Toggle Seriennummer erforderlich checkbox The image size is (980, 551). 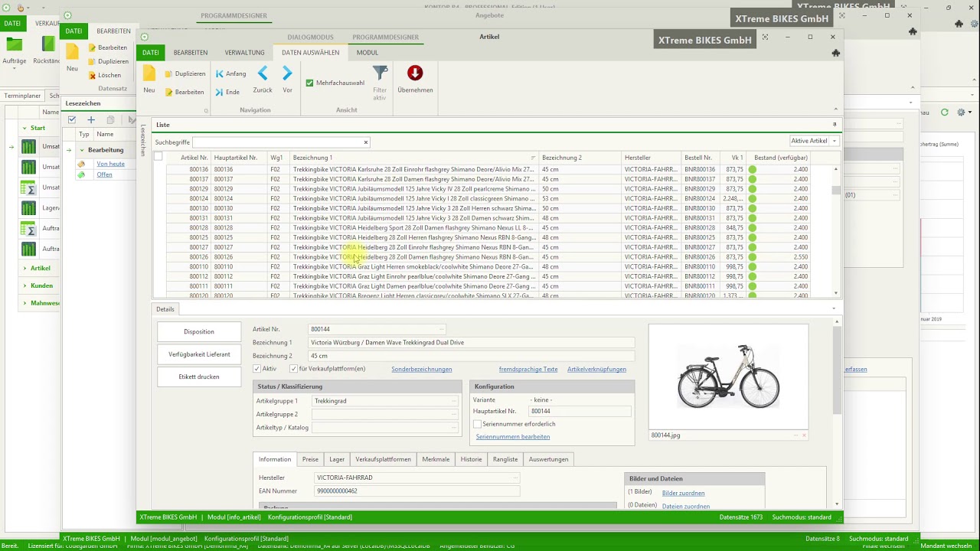pyautogui.click(x=477, y=424)
